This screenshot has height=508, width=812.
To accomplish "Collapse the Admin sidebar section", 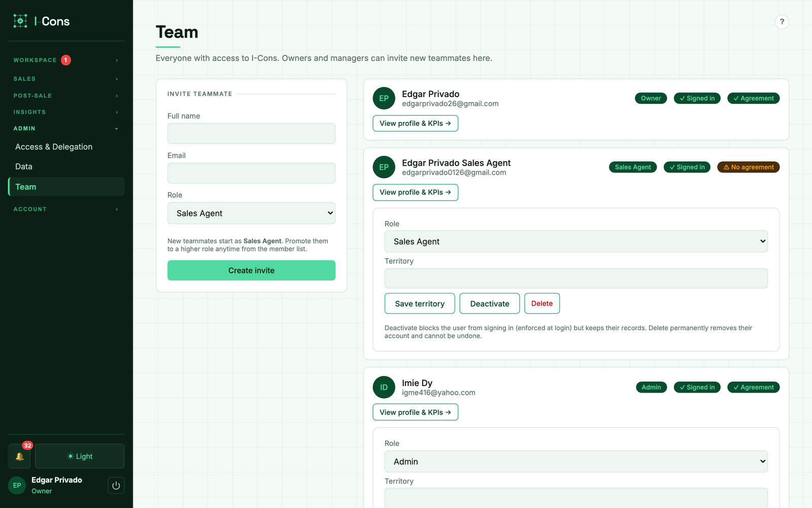I will (66, 129).
